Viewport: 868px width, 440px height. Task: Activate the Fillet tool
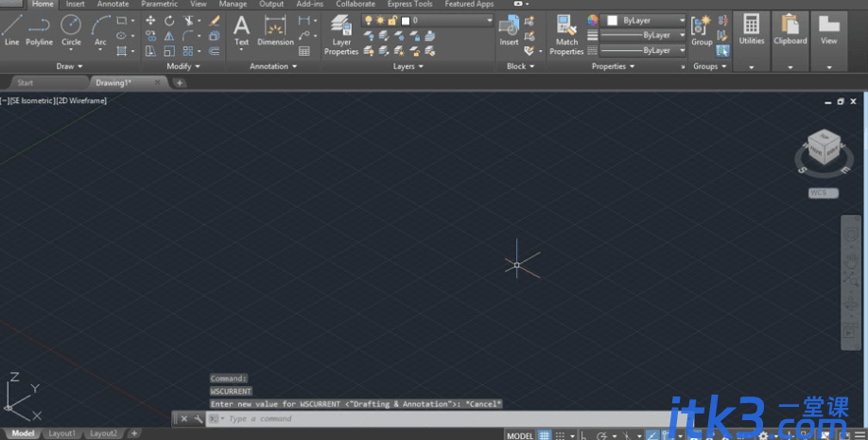189,35
